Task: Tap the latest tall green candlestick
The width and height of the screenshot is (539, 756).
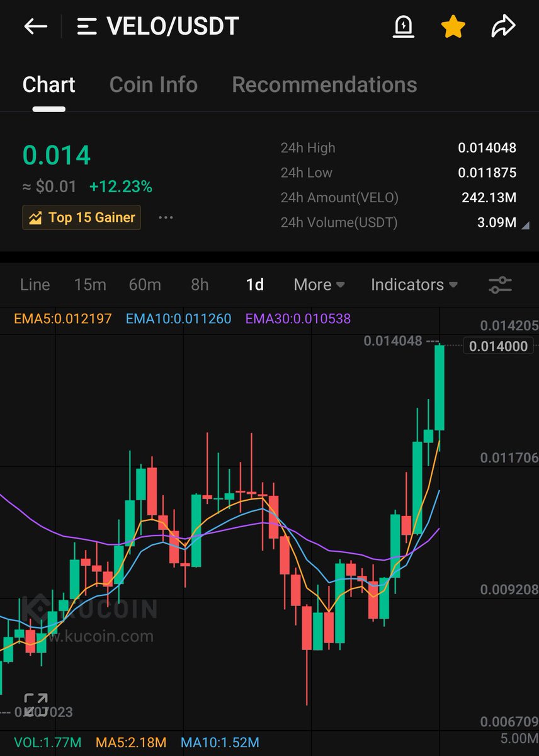Action: point(440,387)
